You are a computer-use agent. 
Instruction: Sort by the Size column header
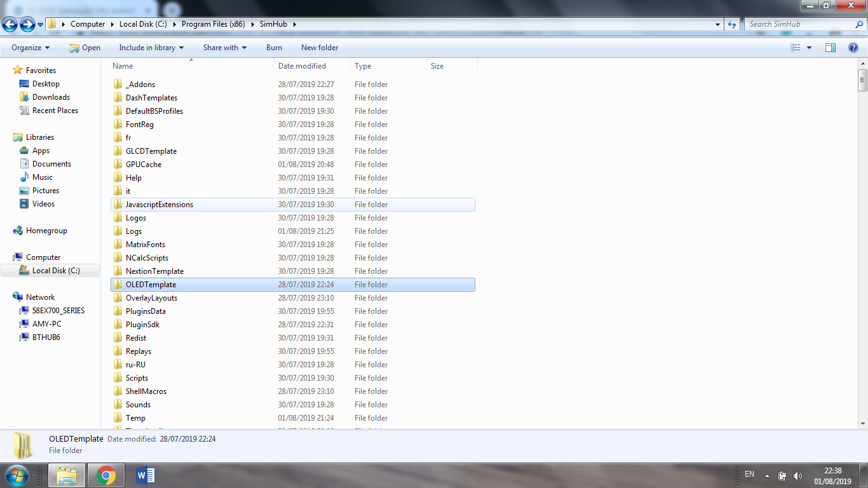coord(452,66)
